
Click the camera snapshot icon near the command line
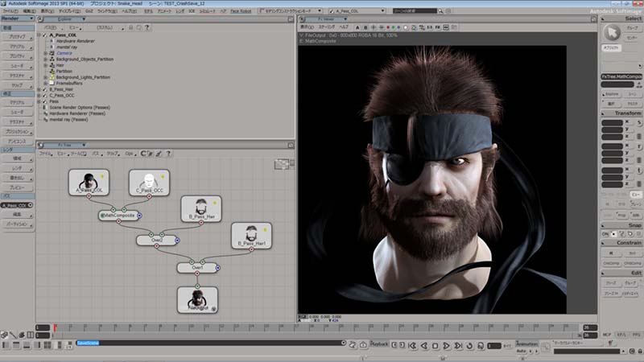coord(363,345)
